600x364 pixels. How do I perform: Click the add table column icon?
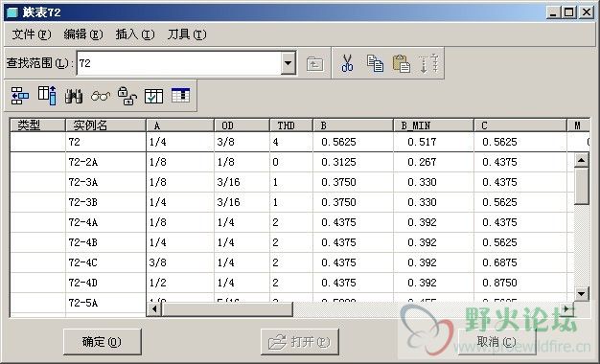pyautogui.click(x=47, y=95)
